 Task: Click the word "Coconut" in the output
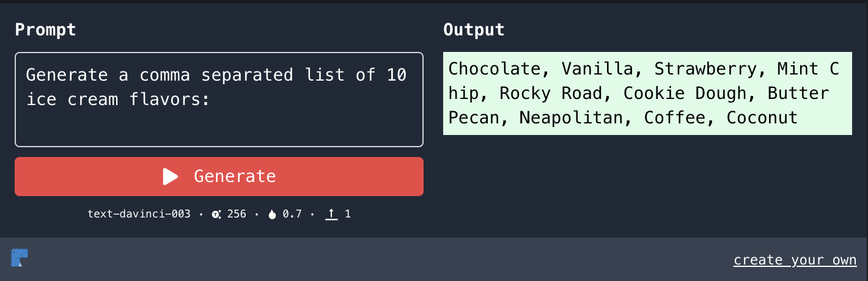(762, 117)
